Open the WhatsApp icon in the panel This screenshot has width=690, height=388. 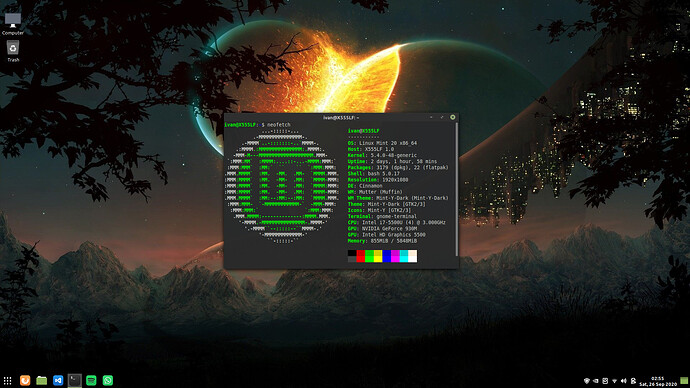point(108,380)
